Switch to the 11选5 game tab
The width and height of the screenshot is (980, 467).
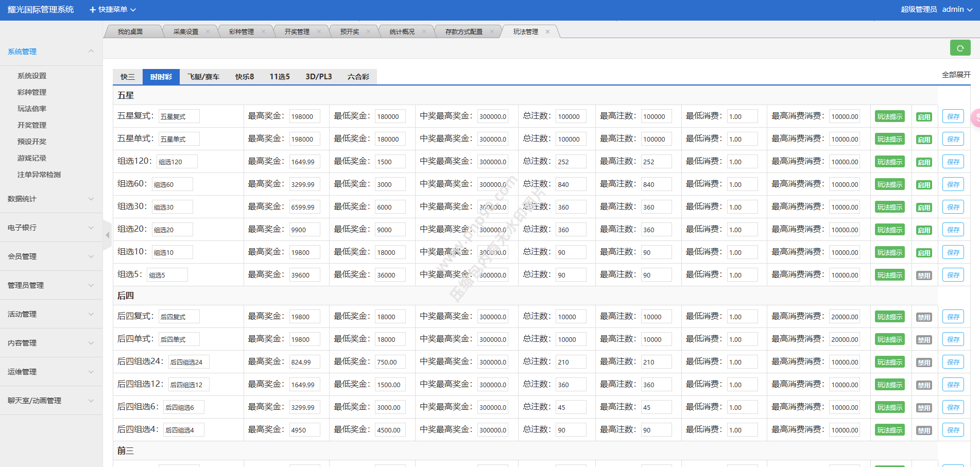[280, 77]
